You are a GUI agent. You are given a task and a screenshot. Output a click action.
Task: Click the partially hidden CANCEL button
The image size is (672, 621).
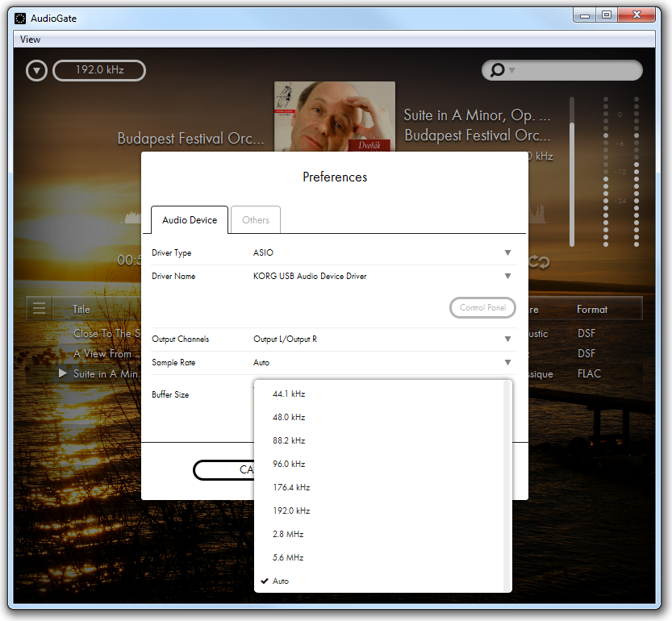coord(223,470)
